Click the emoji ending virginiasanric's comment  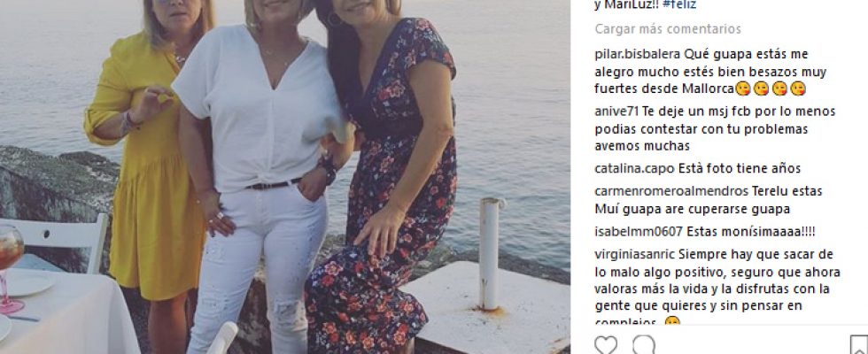pyautogui.click(x=672, y=322)
